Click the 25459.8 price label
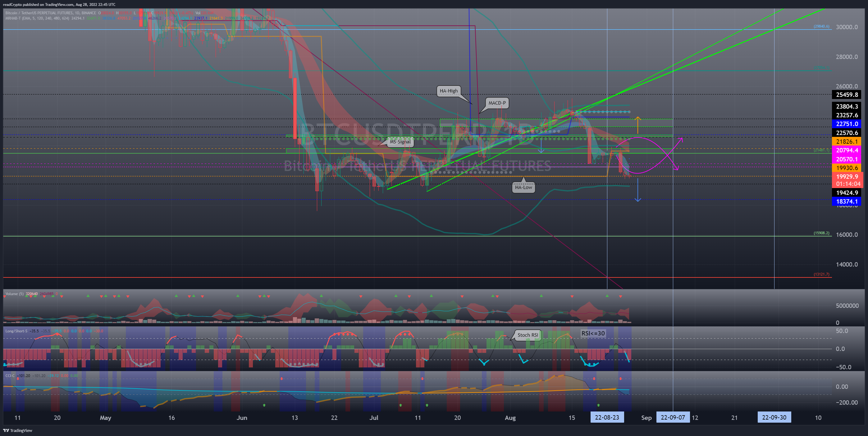This screenshot has width=868, height=436. pos(847,95)
